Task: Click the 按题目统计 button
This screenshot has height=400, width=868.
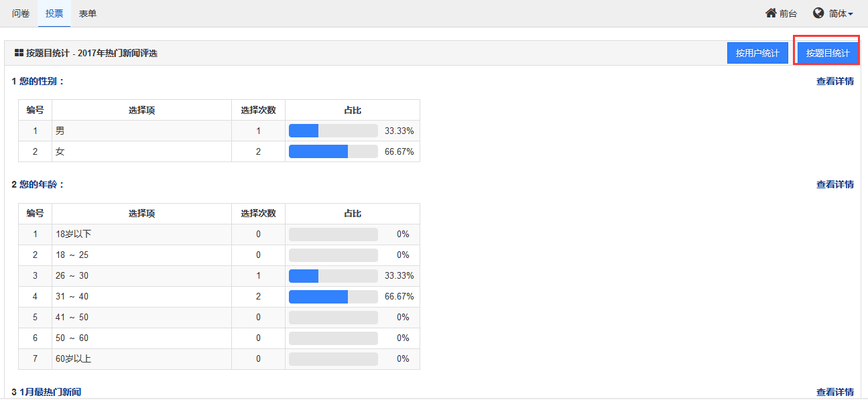Action: click(828, 53)
